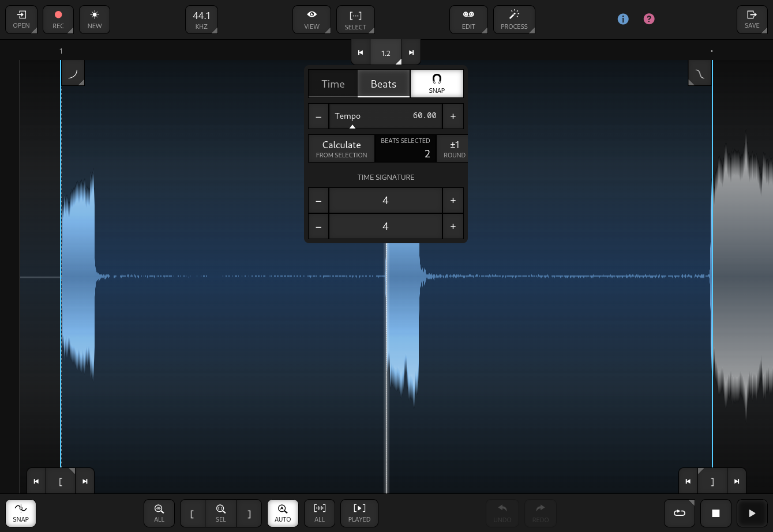
Task: Open the 44.1 kHz sample rate menu
Action: coord(201,20)
